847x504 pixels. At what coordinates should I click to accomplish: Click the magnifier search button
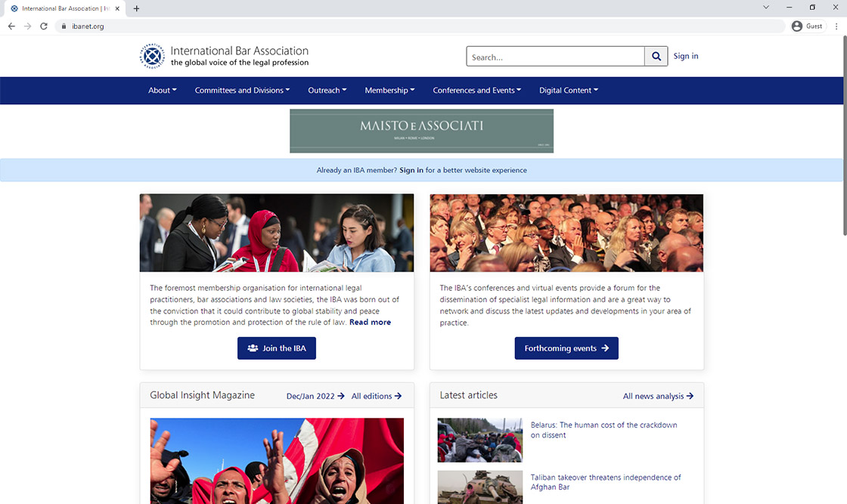tap(656, 56)
